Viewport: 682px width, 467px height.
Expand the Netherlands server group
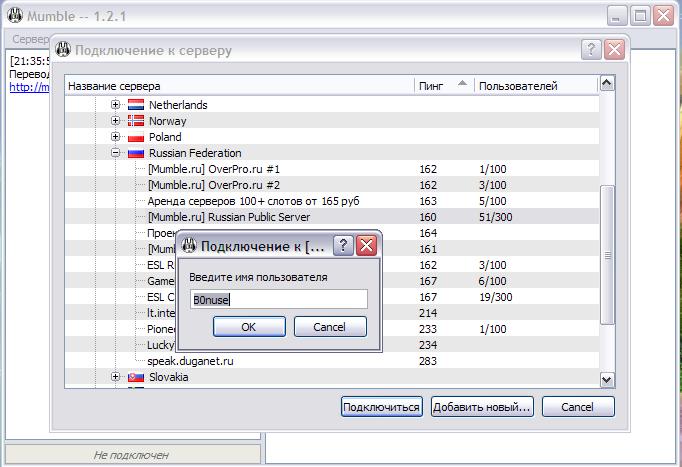116,105
